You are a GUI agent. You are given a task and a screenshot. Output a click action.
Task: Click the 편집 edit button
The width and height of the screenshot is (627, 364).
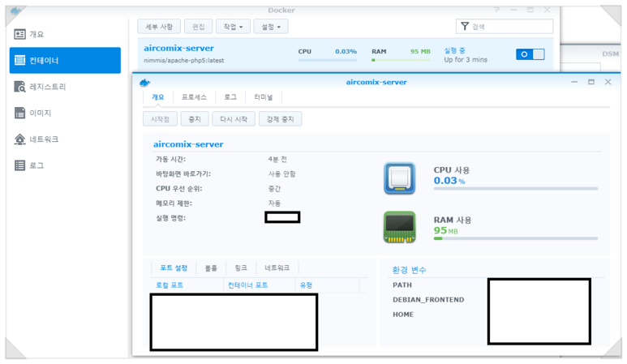[199, 27]
